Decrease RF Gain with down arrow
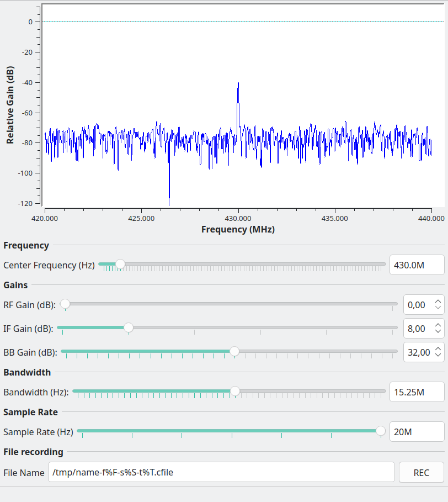Image resolution: width=448 pixels, height=502 pixels. click(x=438, y=308)
